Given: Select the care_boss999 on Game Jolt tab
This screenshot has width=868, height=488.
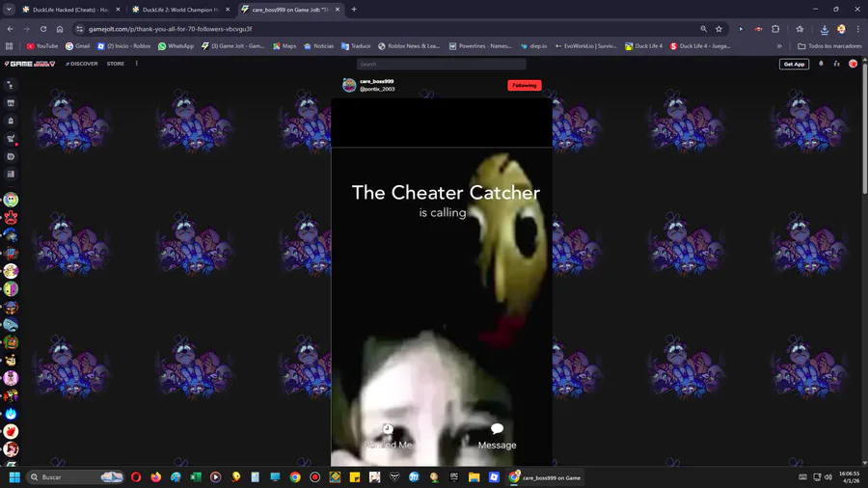Looking at the screenshot, I should coord(290,10).
